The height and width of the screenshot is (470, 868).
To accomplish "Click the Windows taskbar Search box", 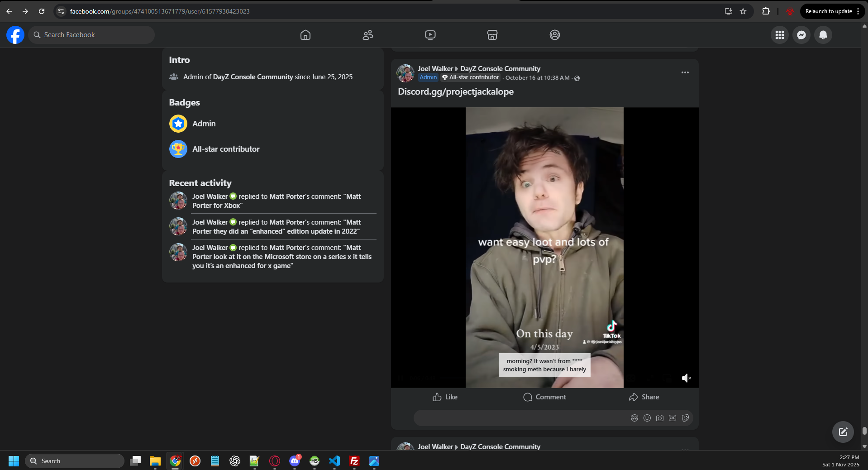I will 75,461.
